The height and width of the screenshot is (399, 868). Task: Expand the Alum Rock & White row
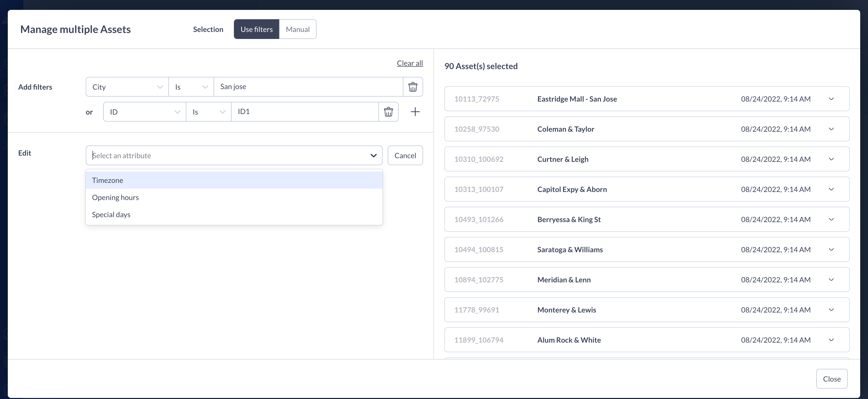pos(831,340)
